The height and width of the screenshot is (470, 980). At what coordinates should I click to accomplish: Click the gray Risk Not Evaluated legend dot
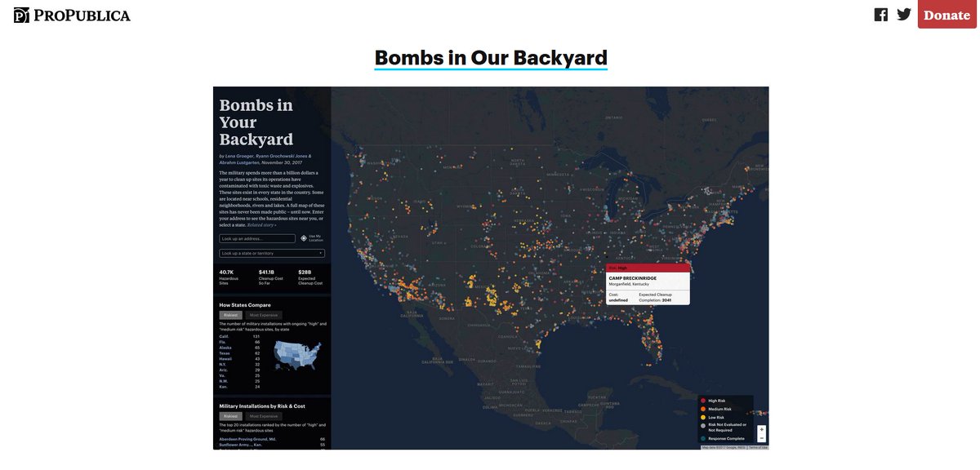point(703,425)
